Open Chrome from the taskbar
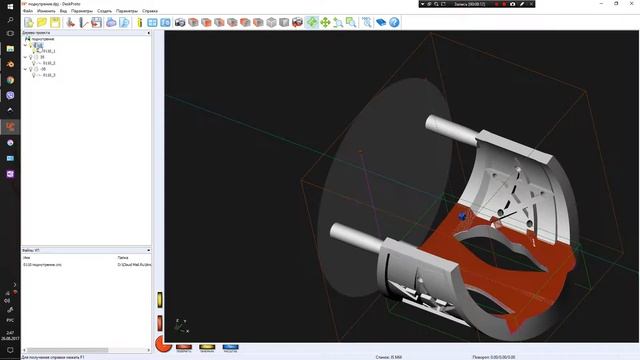Viewport: 640px width, 360px height. click(x=10, y=80)
